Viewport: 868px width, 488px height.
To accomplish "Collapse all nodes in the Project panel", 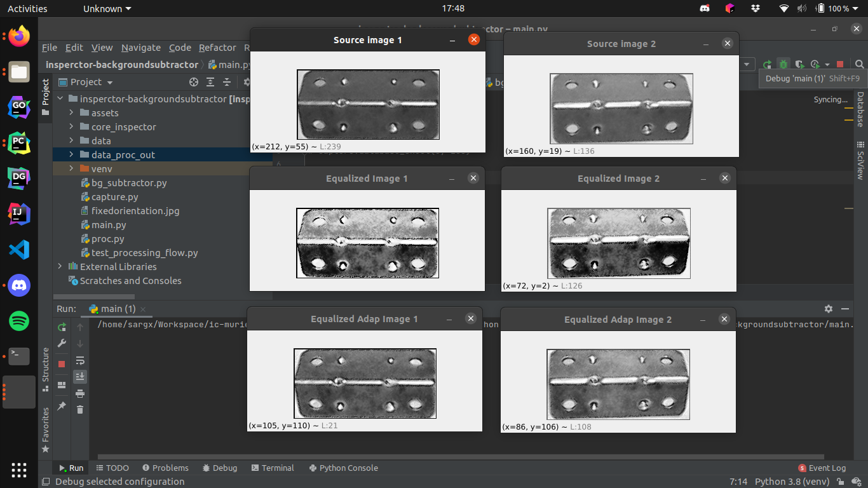I will click(x=227, y=82).
